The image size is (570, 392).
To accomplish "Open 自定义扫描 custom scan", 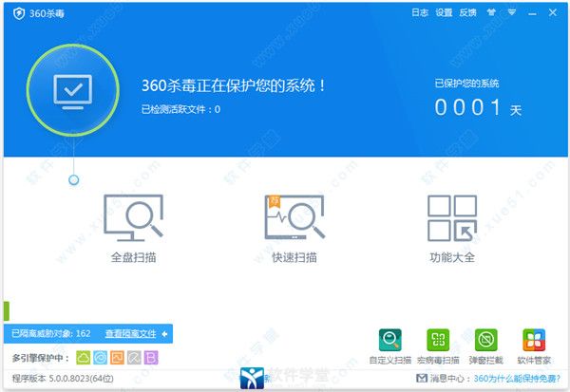I will coord(390,346).
